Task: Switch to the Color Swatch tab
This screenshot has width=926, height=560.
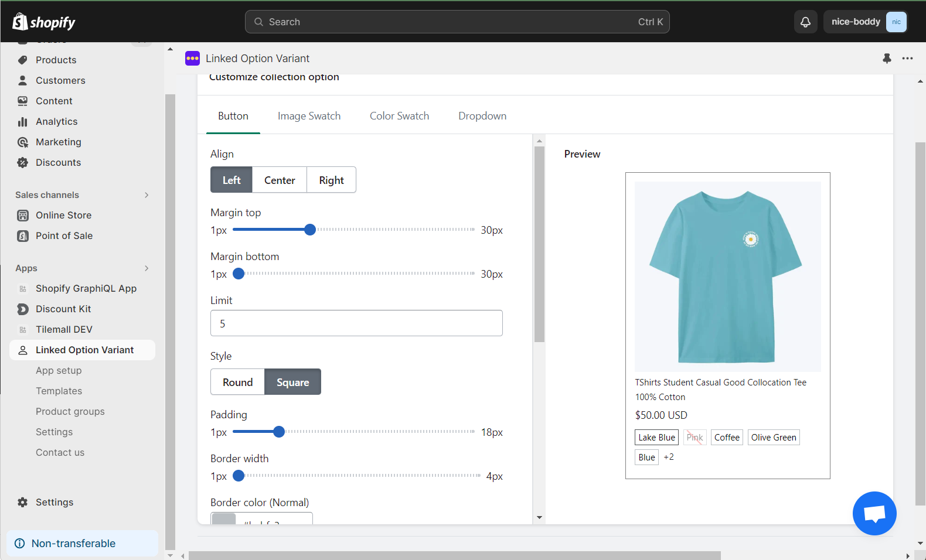Action: 399,116
